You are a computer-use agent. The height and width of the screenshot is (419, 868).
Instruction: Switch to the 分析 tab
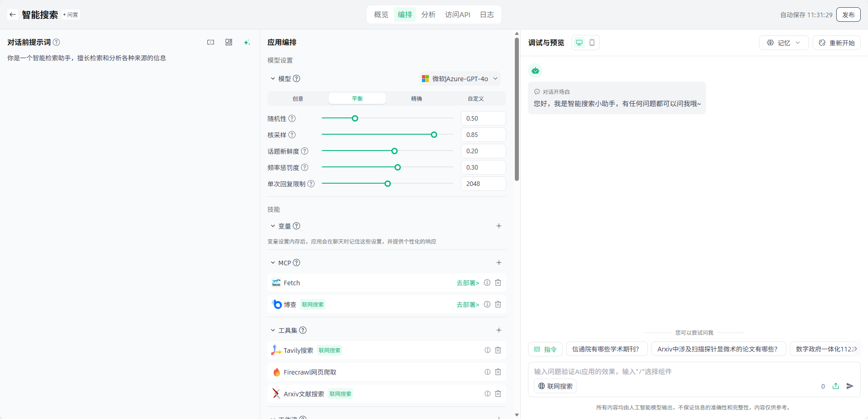[428, 15]
